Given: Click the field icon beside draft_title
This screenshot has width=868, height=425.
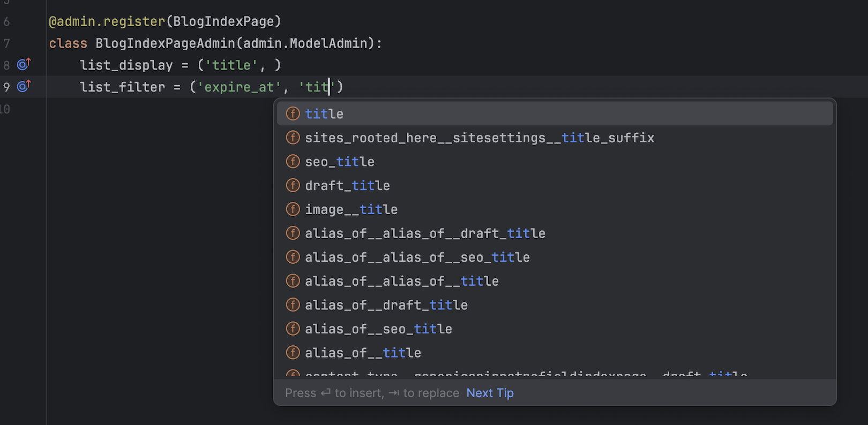Looking at the screenshot, I should 293,185.
